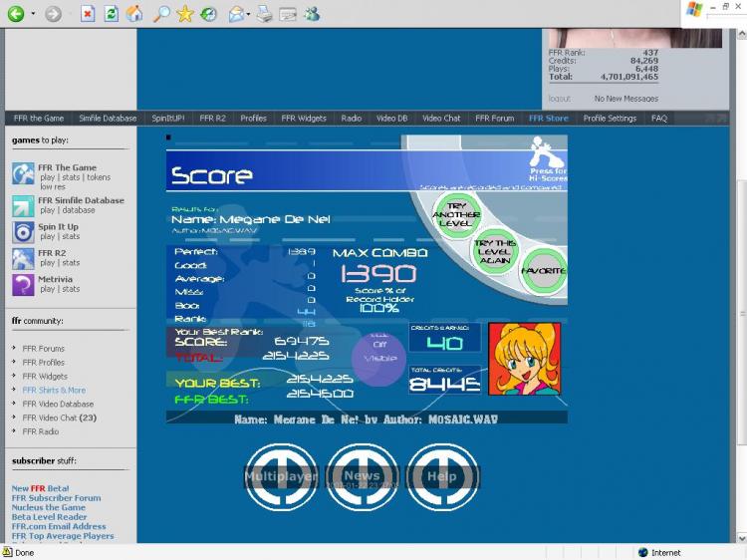The width and height of the screenshot is (747, 560).
Task: Click the grey Forward arrow button
Action: pos(53,14)
